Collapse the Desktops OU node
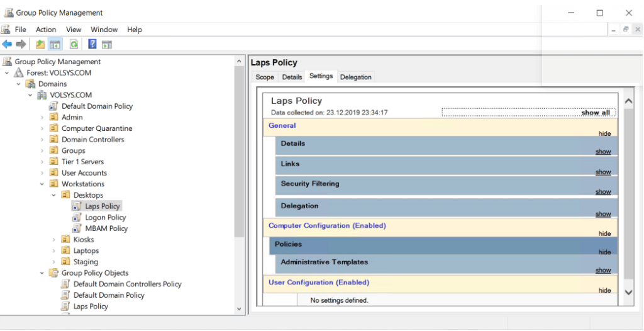 click(54, 195)
